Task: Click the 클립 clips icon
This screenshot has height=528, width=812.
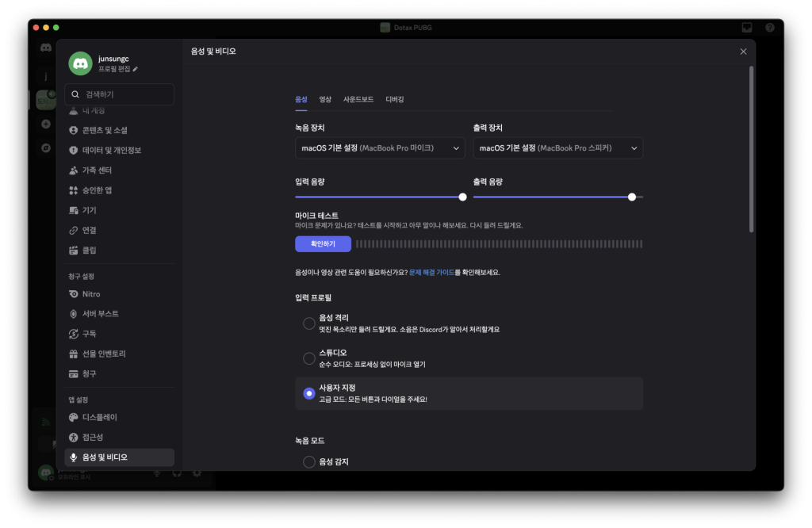Action: [74, 251]
